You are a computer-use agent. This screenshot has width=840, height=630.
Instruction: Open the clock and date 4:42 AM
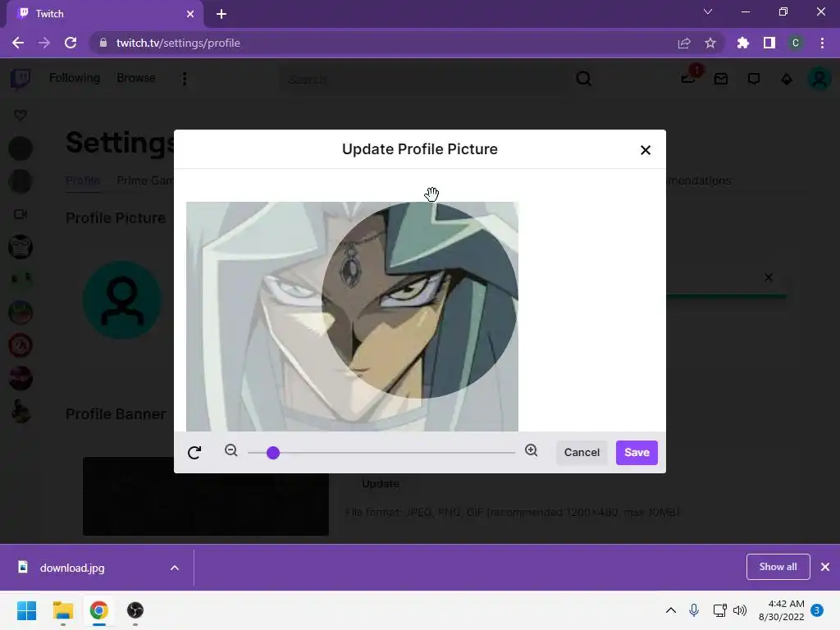tap(782, 610)
